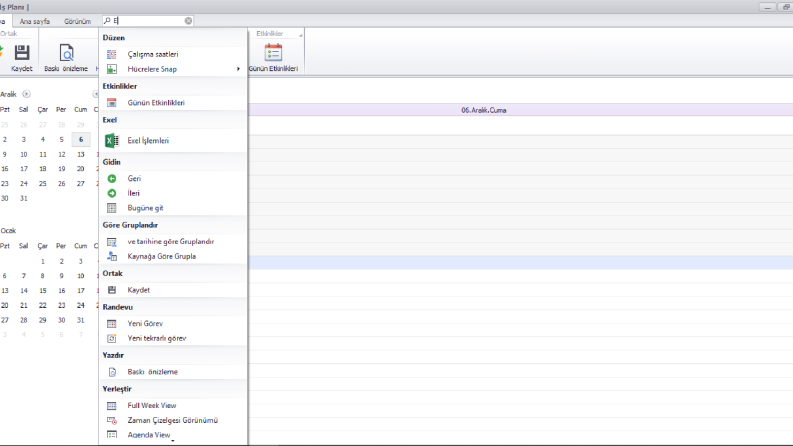Image resolution: width=793 pixels, height=446 pixels.
Task: Click Kaydet floppy icon in dropdown
Action: tap(112, 290)
